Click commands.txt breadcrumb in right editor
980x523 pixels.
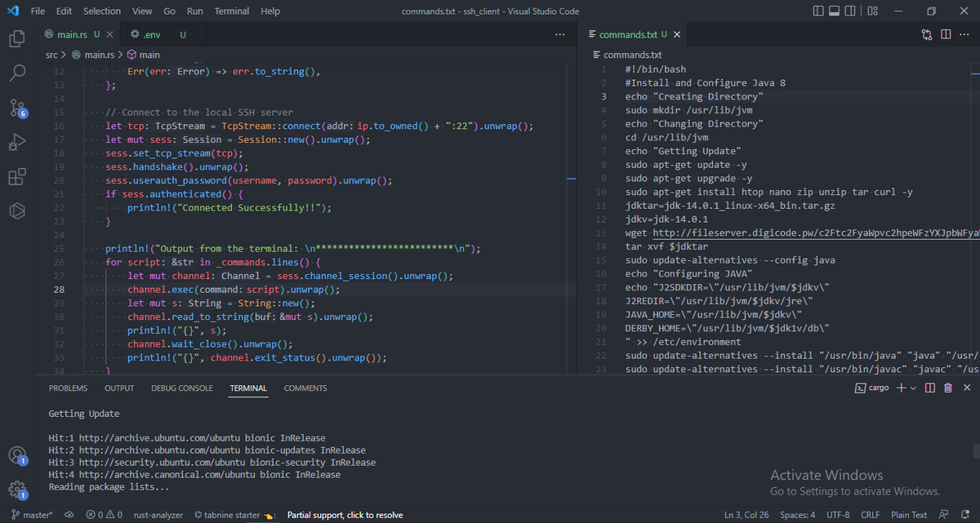click(x=626, y=55)
